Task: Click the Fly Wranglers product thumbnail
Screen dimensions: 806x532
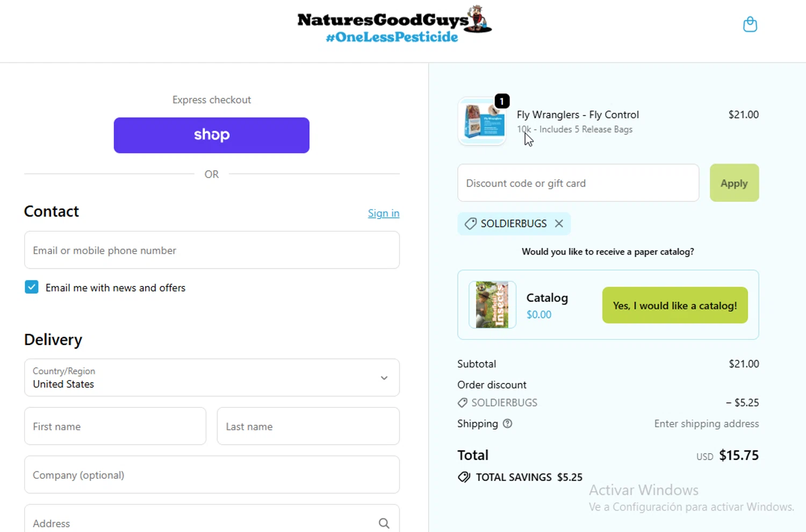Action: tap(482, 121)
